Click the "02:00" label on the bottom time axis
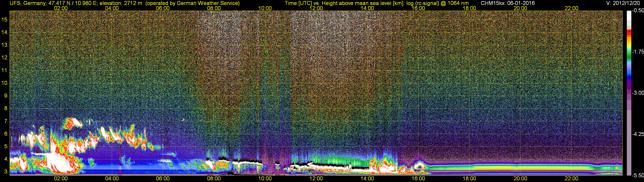This screenshot has width=644, height=182. [61, 179]
